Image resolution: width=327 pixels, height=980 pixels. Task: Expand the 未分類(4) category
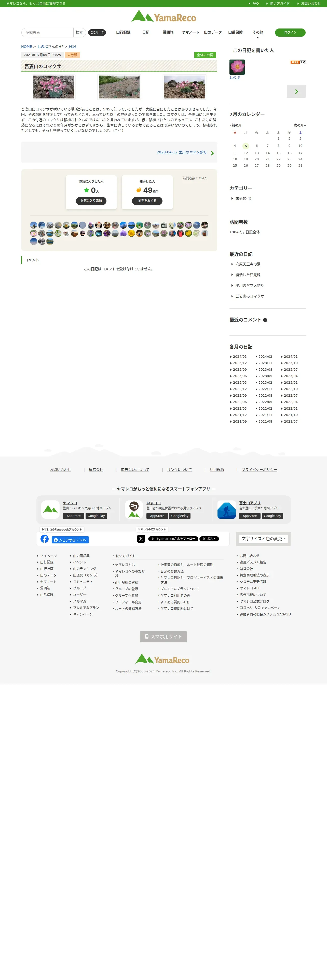[x=243, y=199]
